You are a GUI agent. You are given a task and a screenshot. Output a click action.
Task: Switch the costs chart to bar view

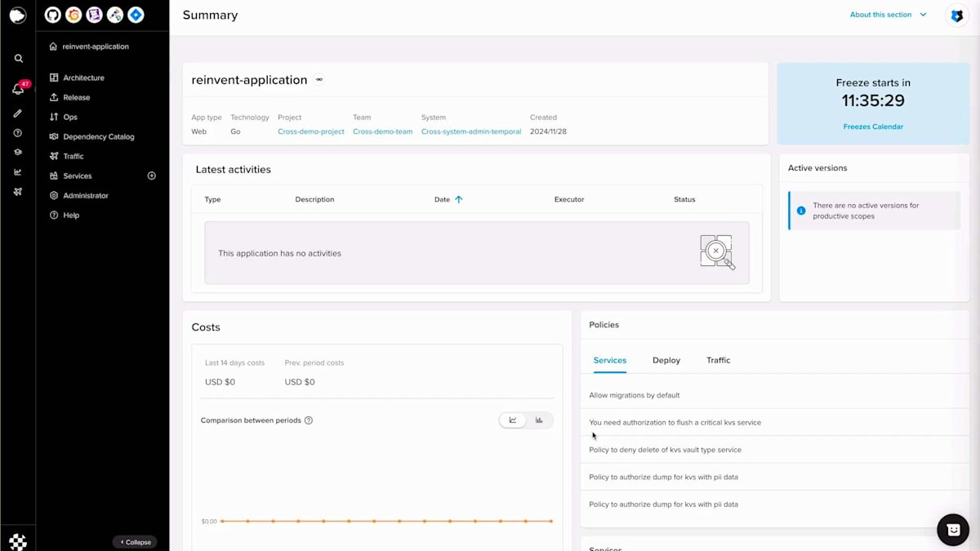pyautogui.click(x=539, y=420)
